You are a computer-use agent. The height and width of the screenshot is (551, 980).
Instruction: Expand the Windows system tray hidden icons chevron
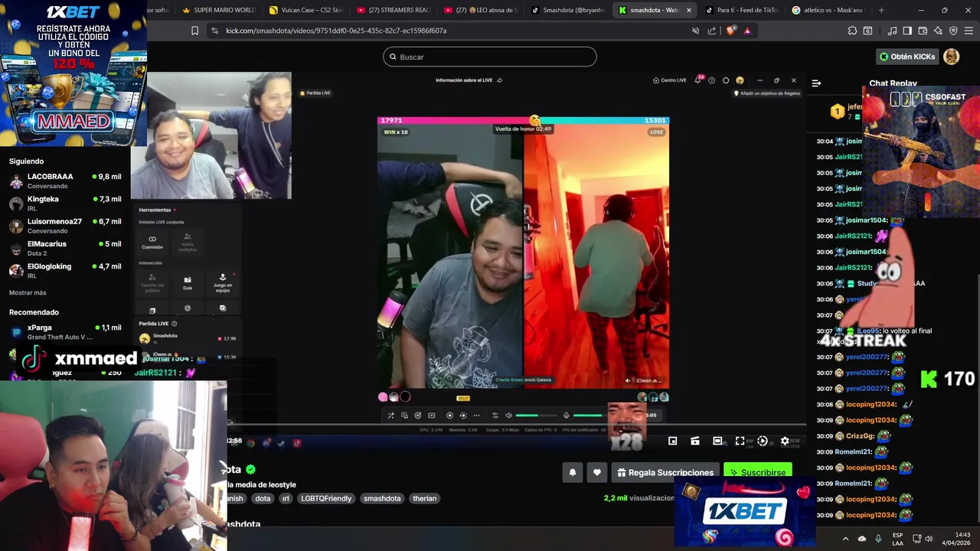[x=845, y=538]
